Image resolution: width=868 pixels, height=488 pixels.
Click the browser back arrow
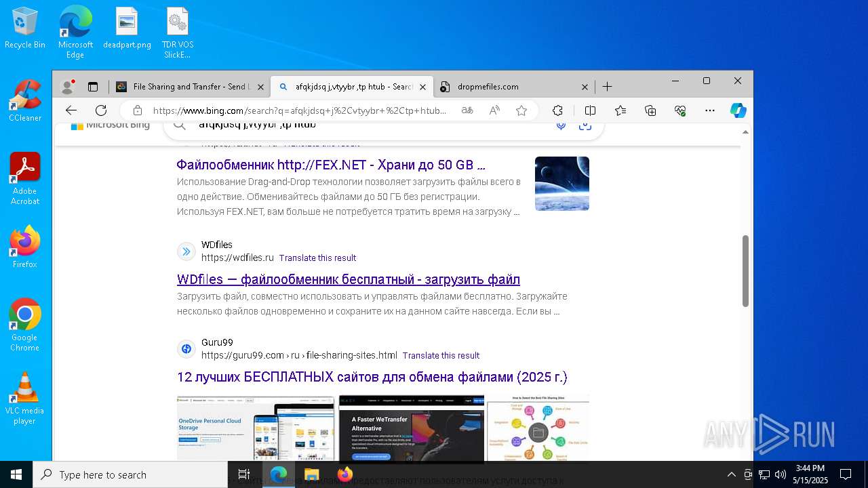click(71, 110)
